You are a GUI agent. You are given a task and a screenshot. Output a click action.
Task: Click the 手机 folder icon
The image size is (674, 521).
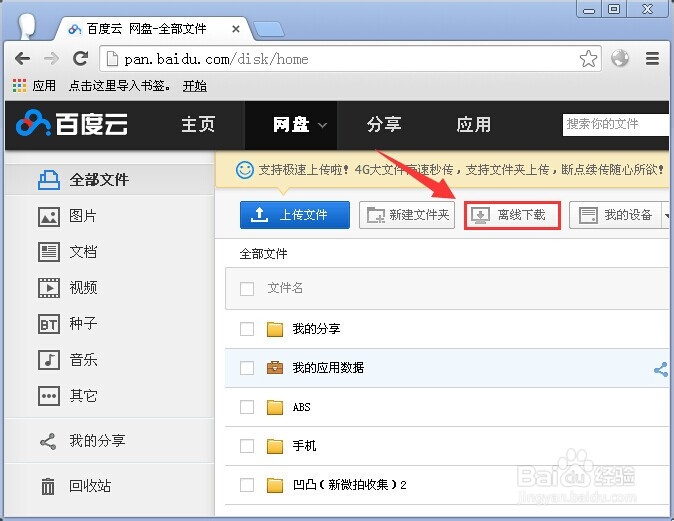[275, 446]
